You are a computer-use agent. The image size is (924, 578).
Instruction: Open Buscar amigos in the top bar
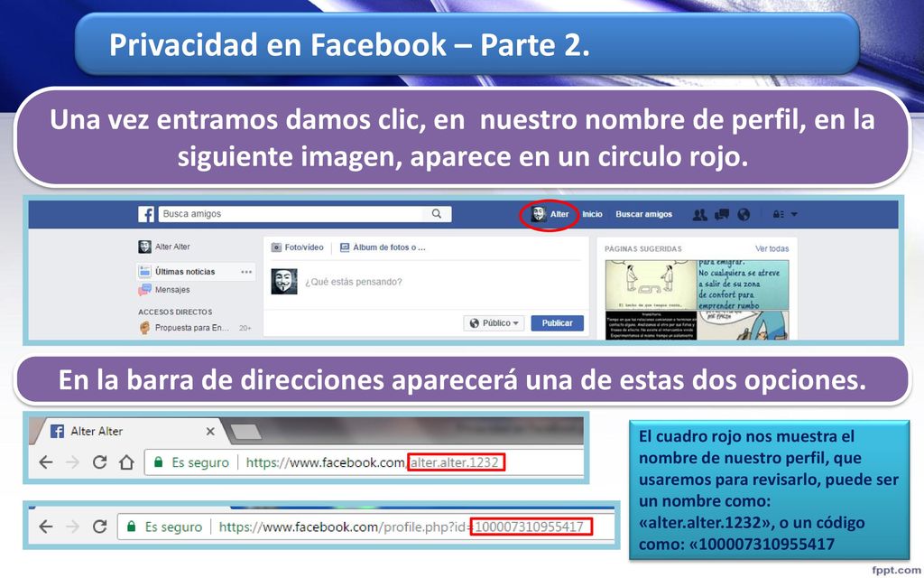click(643, 214)
